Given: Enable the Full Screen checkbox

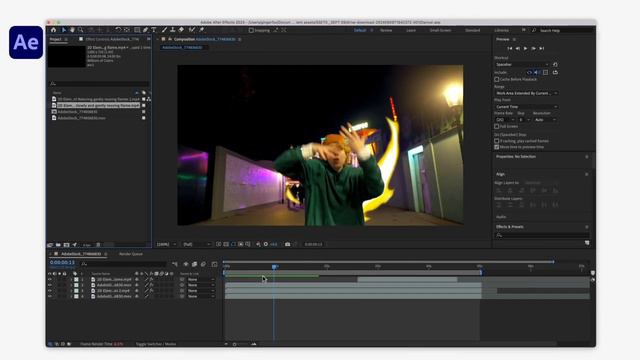Looking at the screenshot, I should tap(497, 127).
